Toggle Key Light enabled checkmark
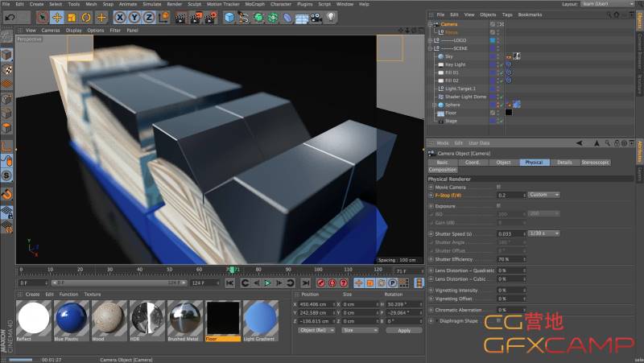This screenshot has width=644, height=363. click(502, 65)
